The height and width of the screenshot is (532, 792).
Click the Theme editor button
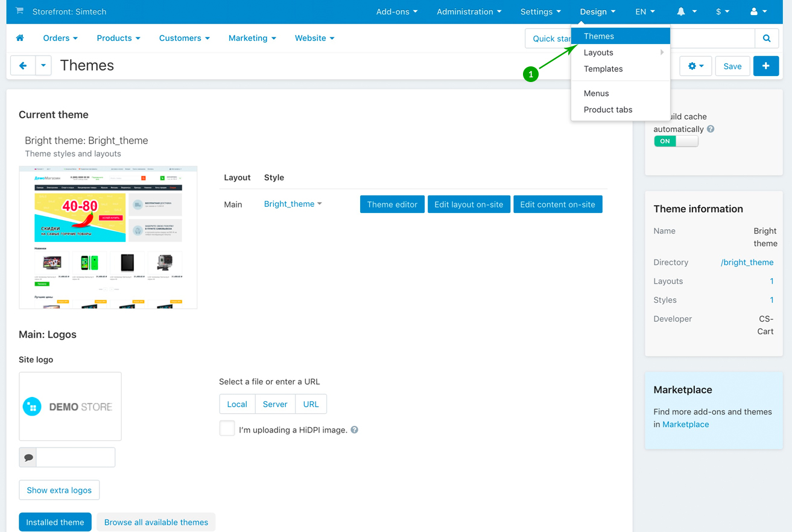click(x=392, y=204)
